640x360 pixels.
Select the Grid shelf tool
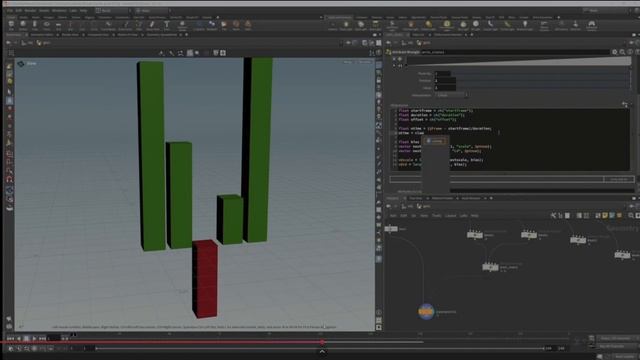coord(58,25)
